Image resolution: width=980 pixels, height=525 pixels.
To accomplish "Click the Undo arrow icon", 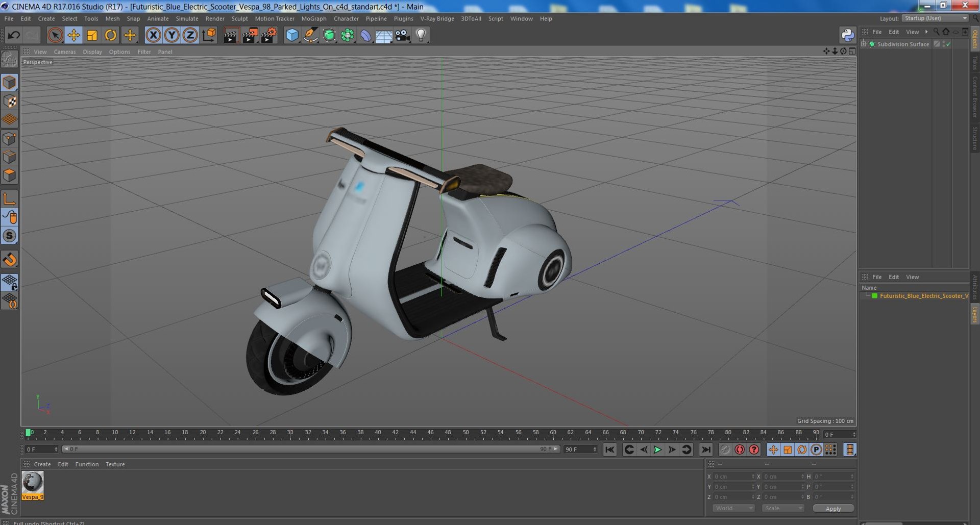I will point(14,35).
